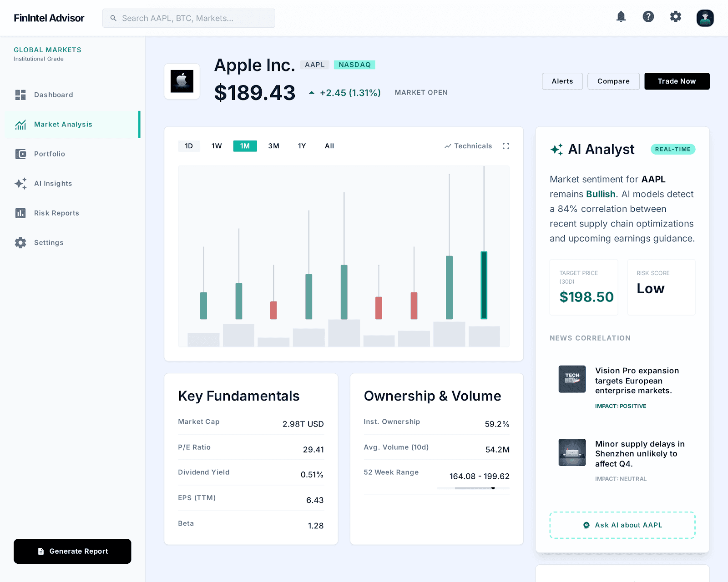Click the Beta value 1.28
The image size is (728, 582).
coord(316,526)
